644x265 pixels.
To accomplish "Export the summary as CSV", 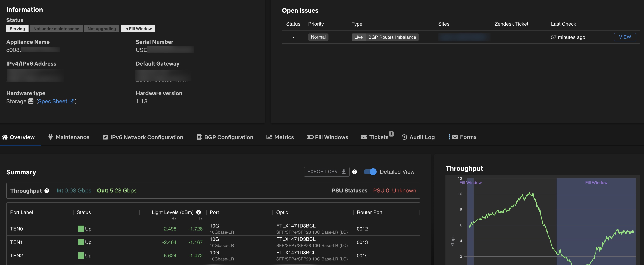I will pyautogui.click(x=327, y=172).
